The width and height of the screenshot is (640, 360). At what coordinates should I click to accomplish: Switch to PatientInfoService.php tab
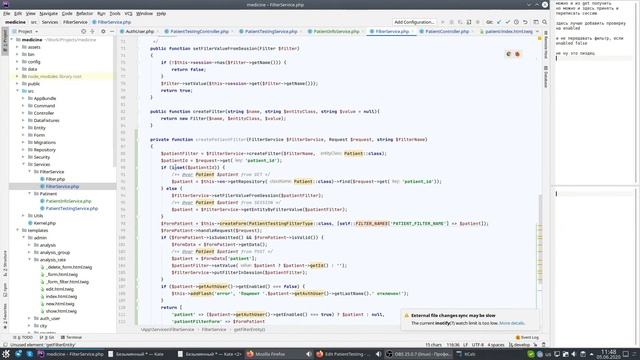click(x=336, y=31)
